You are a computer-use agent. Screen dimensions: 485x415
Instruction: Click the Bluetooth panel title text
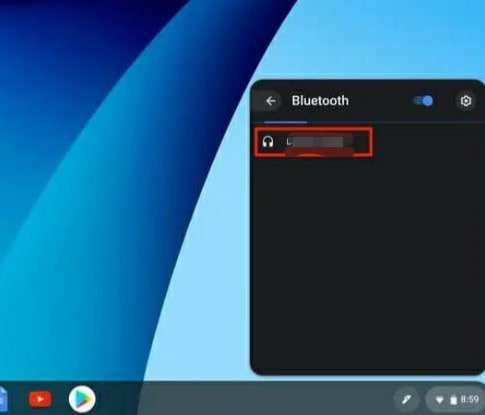point(320,101)
